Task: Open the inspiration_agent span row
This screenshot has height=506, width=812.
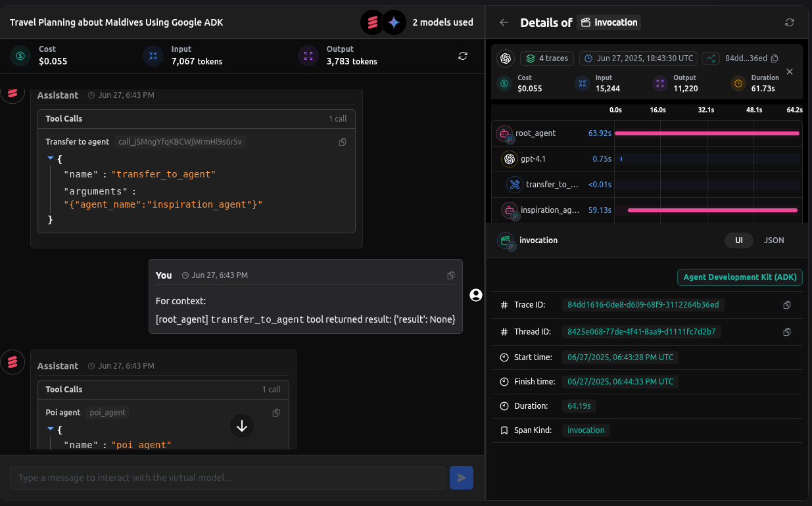Action: (550, 210)
